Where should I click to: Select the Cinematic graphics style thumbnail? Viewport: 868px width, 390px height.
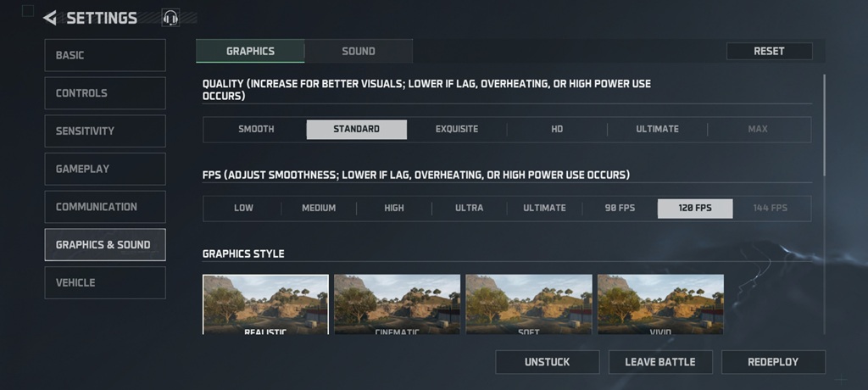(x=397, y=304)
